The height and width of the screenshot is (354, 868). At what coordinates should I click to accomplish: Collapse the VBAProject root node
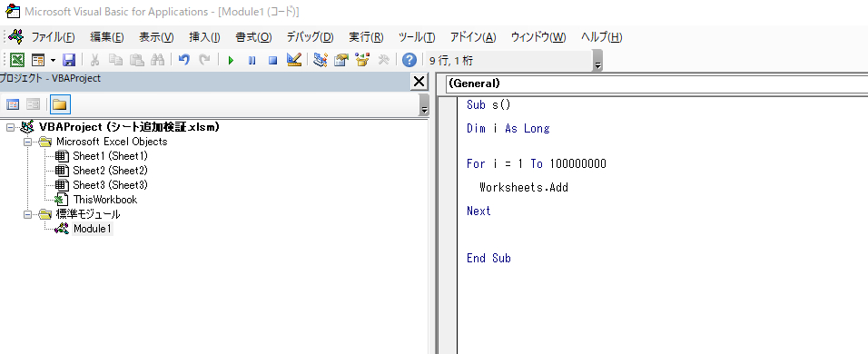coord(10,127)
